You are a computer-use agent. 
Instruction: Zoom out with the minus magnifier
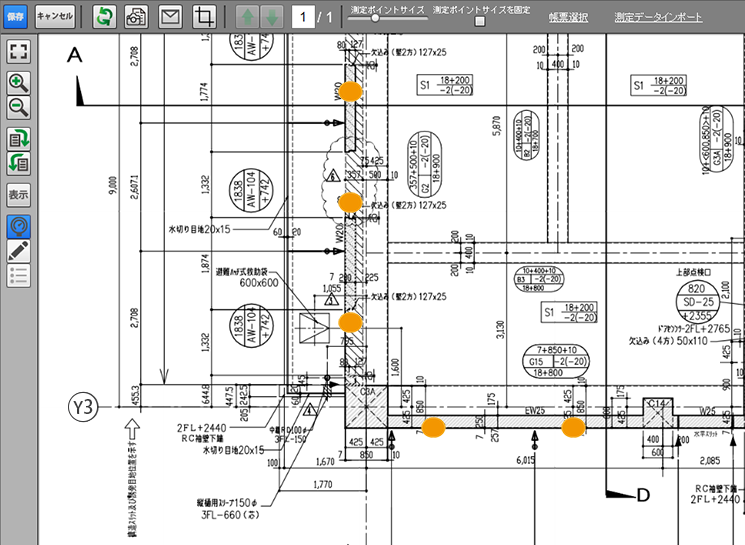pos(18,106)
